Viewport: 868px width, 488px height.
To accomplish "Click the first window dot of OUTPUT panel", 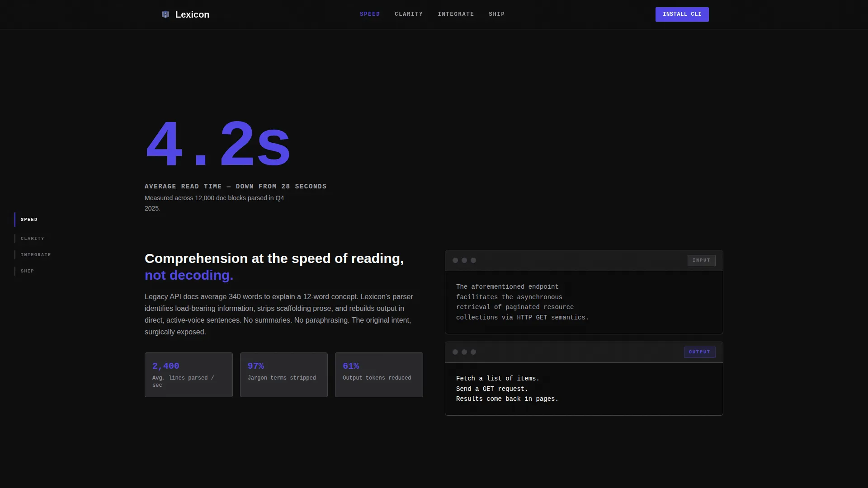I will (x=455, y=352).
